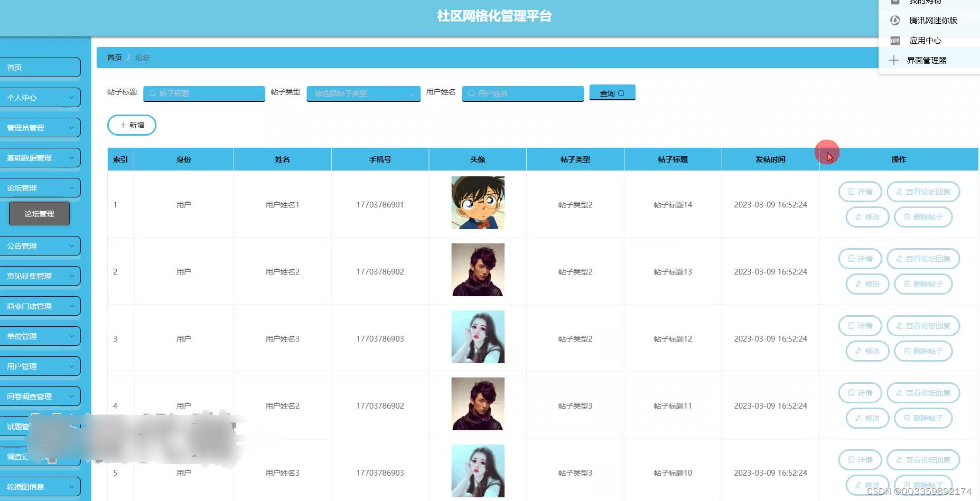Open the 帖子类型 select dropdown
The height and width of the screenshot is (501, 980).
363,93
